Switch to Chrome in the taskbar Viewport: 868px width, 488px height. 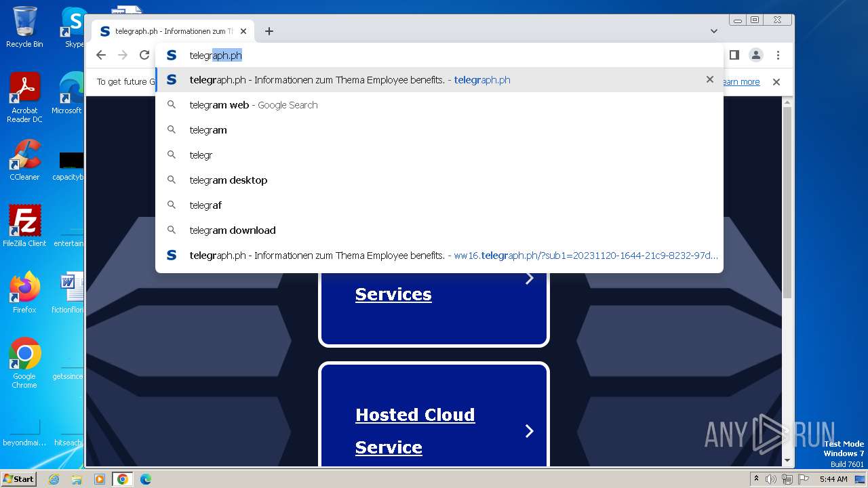click(x=123, y=479)
